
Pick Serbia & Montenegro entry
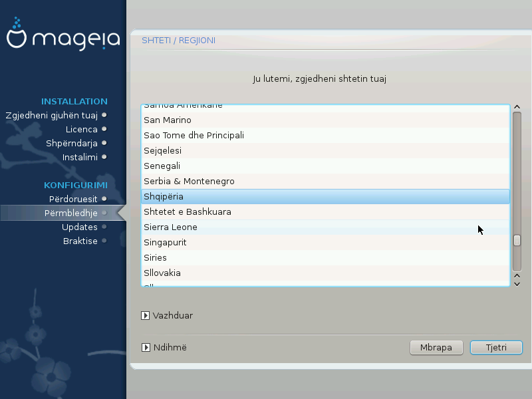189,182
